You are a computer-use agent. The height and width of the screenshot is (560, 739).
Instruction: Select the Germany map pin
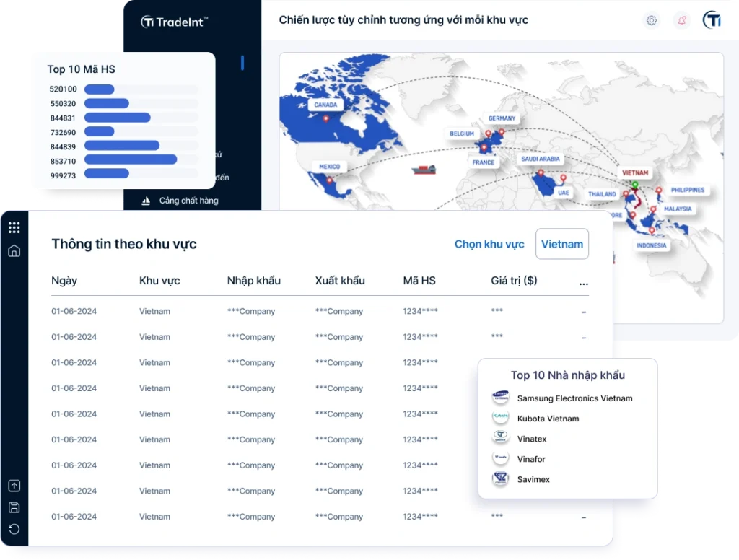tap(502, 132)
